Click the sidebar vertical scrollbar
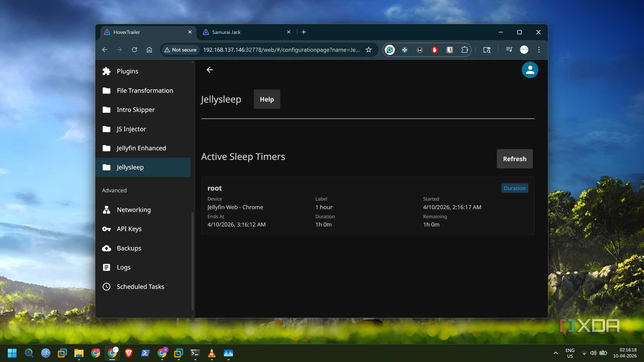This screenshot has width=644, height=362. pyautogui.click(x=192, y=261)
